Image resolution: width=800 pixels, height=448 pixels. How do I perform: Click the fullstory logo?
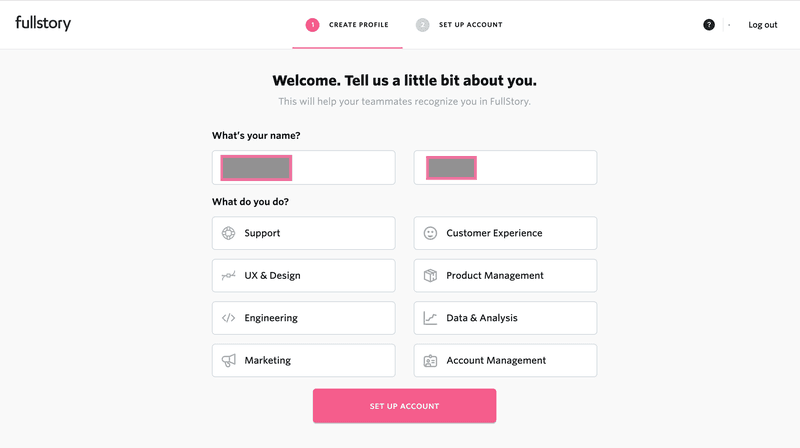(x=43, y=23)
